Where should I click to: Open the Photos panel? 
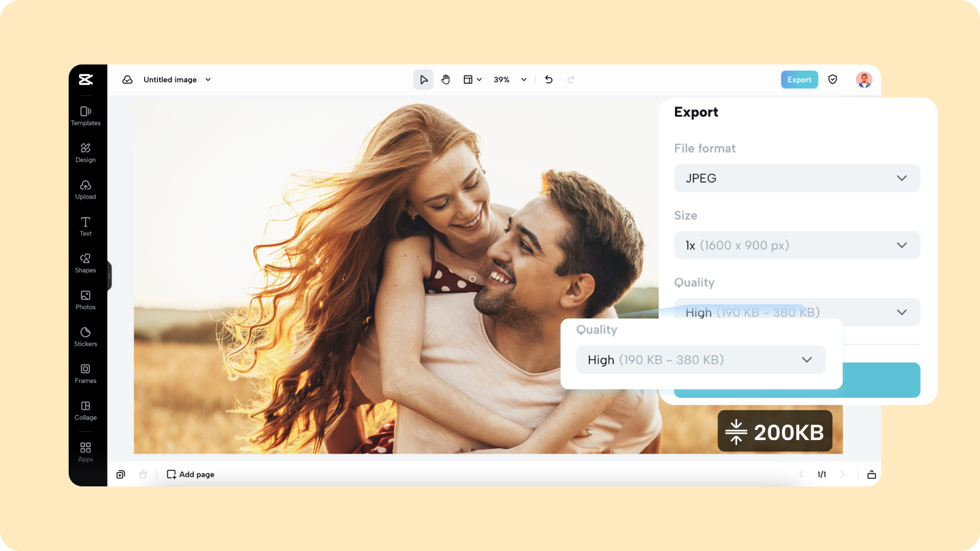coord(86,299)
